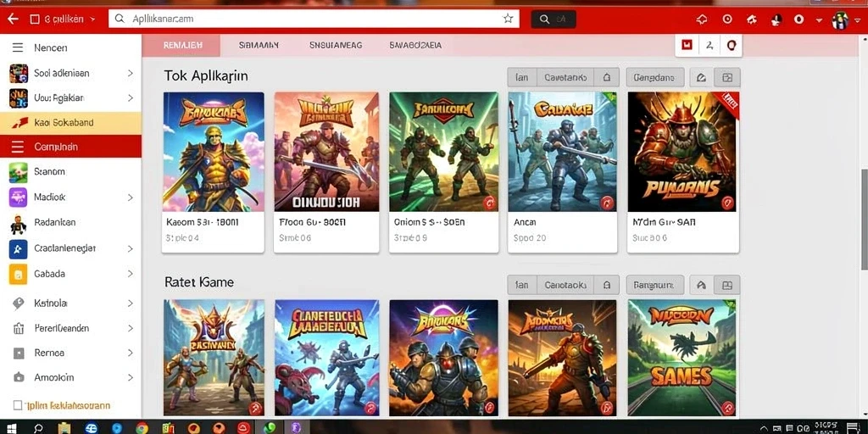The width and height of the screenshot is (868, 434).
Task: Click Ian button in Tok Aplikarin section
Action: pyautogui.click(x=521, y=77)
